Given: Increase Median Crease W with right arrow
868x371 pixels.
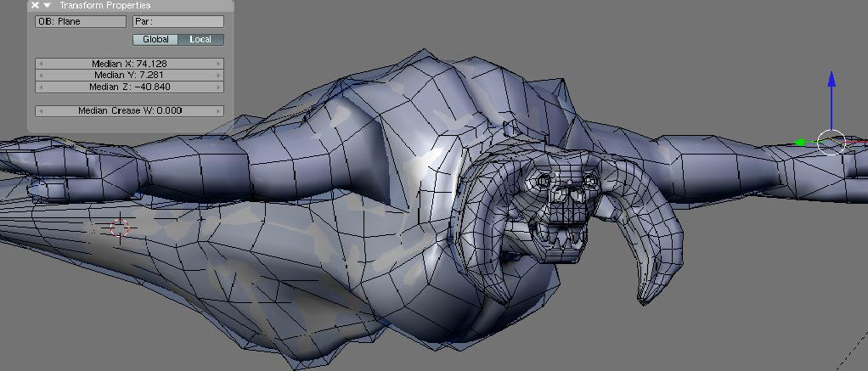Looking at the screenshot, I should 218,110.
